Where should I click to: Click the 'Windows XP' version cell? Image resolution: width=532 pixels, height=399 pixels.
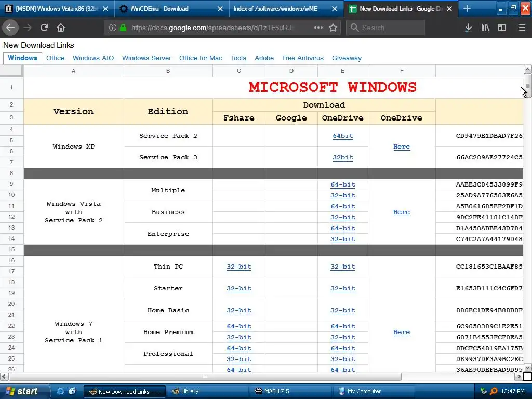click(x=74, y=147)
